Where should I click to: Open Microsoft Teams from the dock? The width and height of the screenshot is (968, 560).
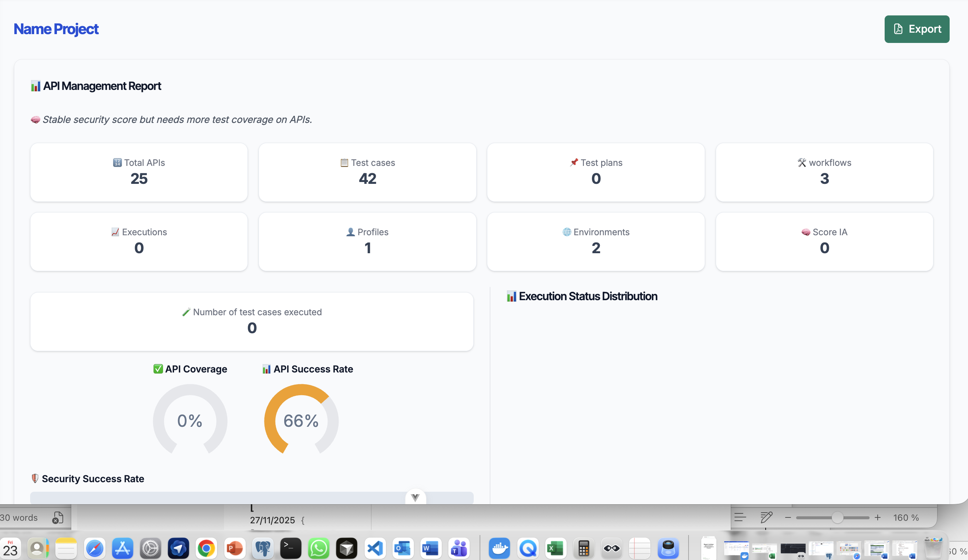(x=459, y=548)
